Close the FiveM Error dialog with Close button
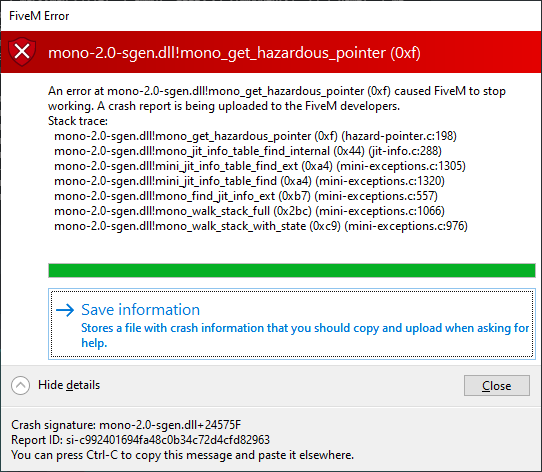The image size is (542, 472). click(497, 386)
